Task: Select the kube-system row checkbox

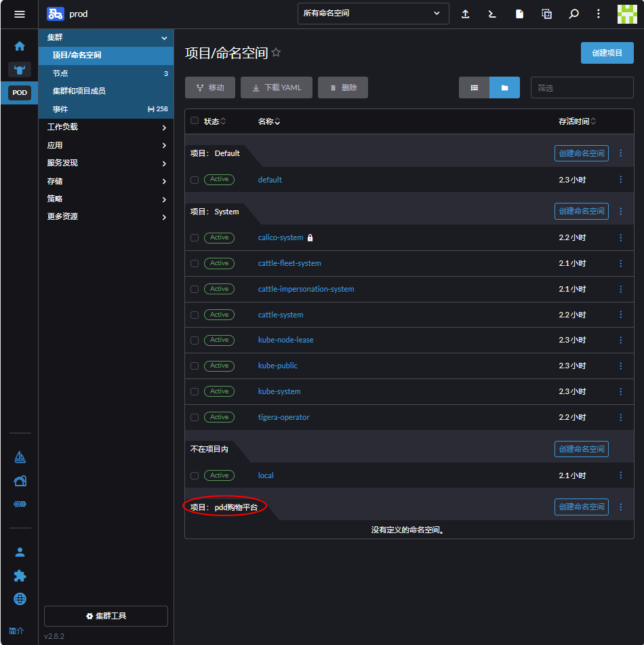Action: (195, 391)
